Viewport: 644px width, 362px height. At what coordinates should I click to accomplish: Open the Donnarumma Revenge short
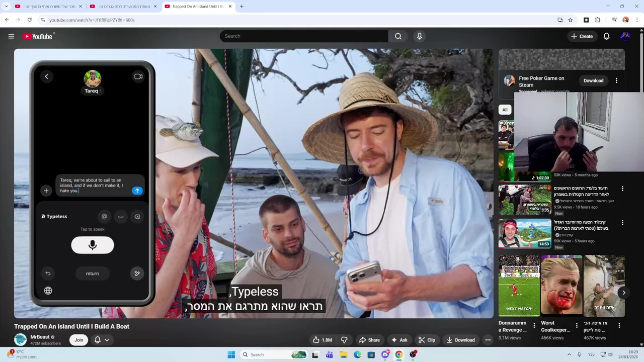(519, 286)
